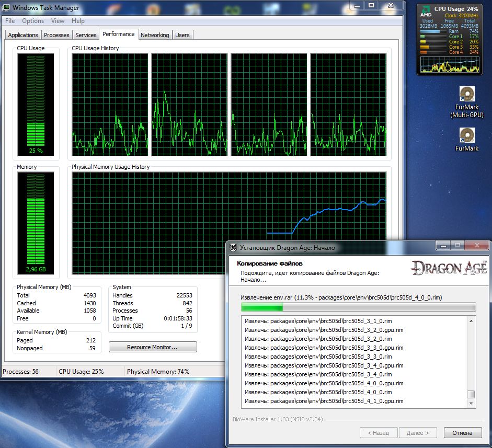This screenshot has height=448, width=492.
Task: Click the installer log scrollbar thumb
Action: tap(471, 394)
